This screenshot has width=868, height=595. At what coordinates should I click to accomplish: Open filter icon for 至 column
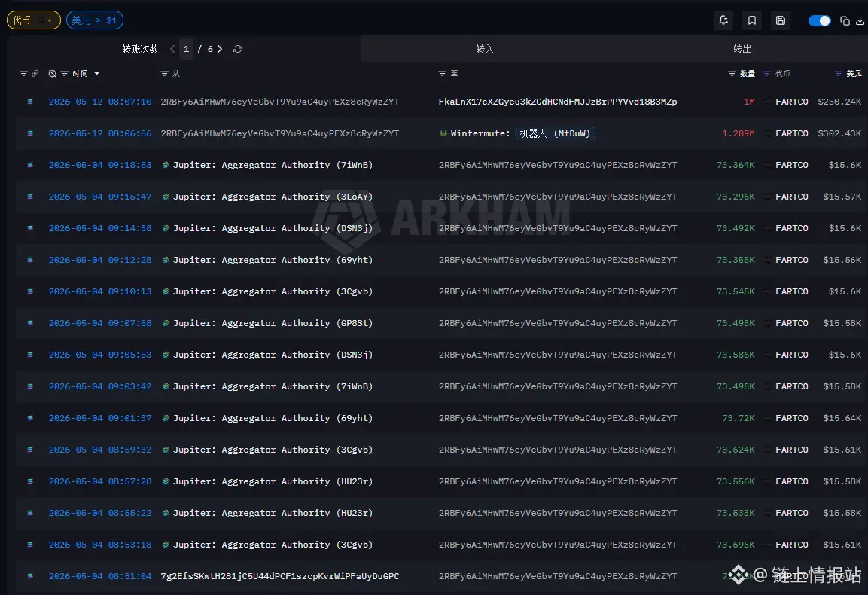pos(443,73)
